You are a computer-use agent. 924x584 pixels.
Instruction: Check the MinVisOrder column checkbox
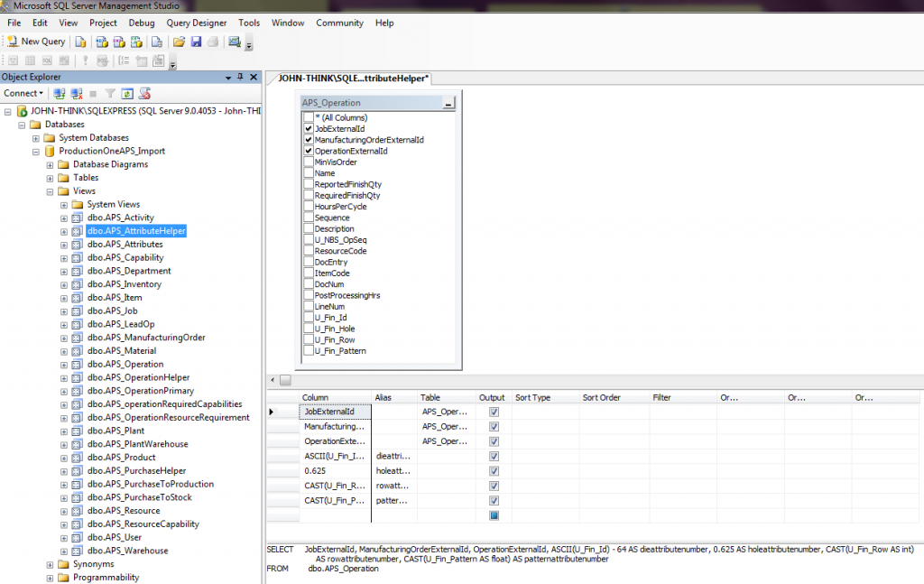[309, 162]
